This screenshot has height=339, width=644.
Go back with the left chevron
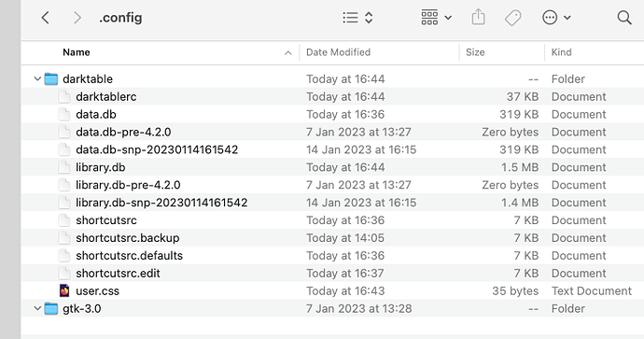click(45, 18)
